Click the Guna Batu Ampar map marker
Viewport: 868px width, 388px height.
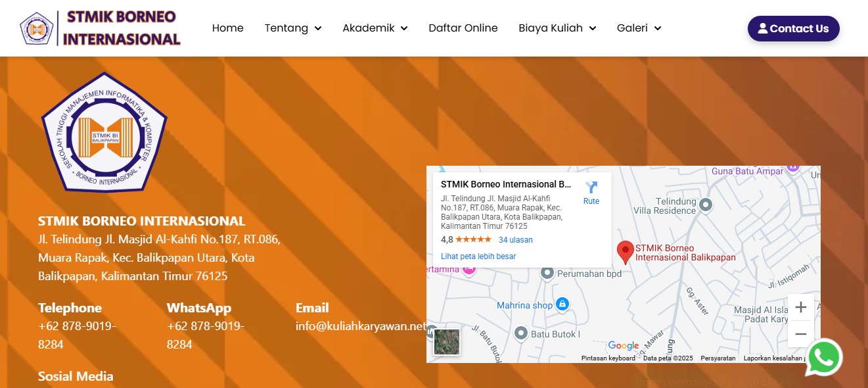click(x=792, y=168)
